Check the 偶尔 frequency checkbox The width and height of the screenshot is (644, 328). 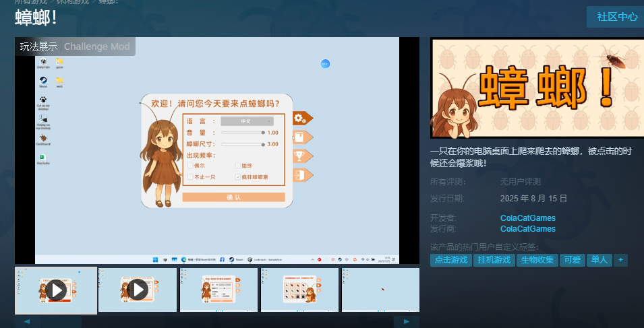191,166
